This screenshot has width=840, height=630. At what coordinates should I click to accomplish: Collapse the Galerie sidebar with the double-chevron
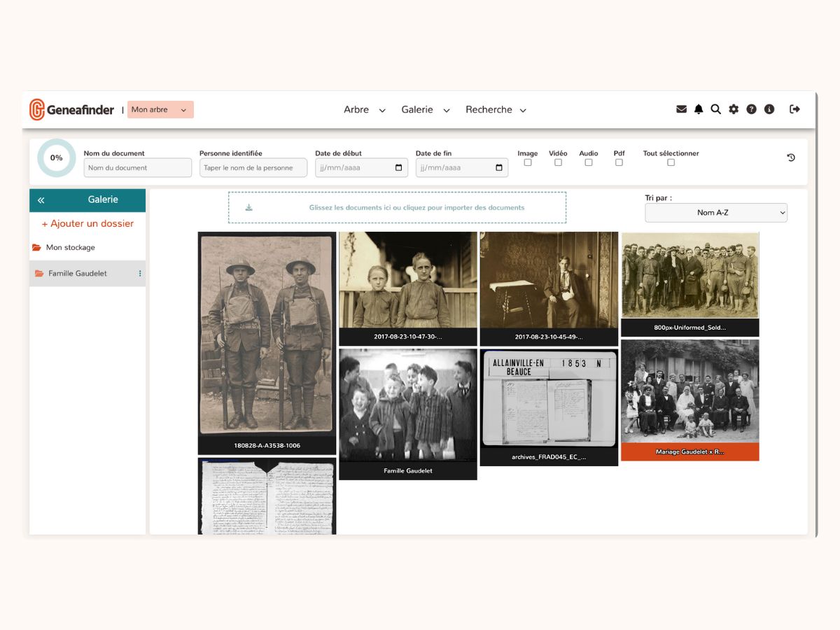pyautogui.click(x=40, y=200)
